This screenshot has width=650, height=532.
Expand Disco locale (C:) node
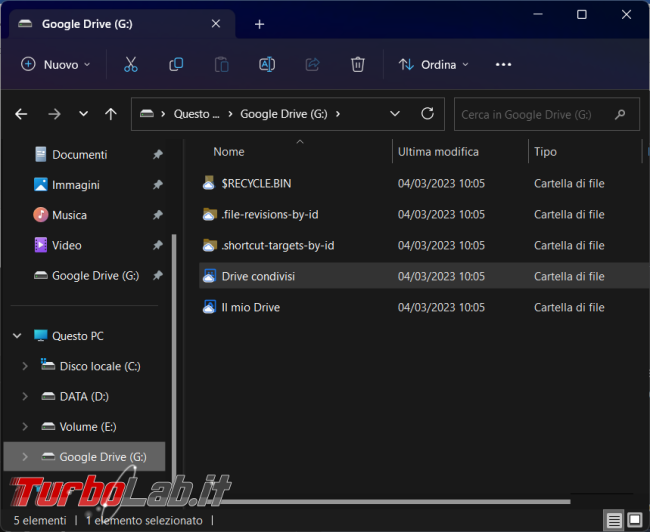pos(25,366)
